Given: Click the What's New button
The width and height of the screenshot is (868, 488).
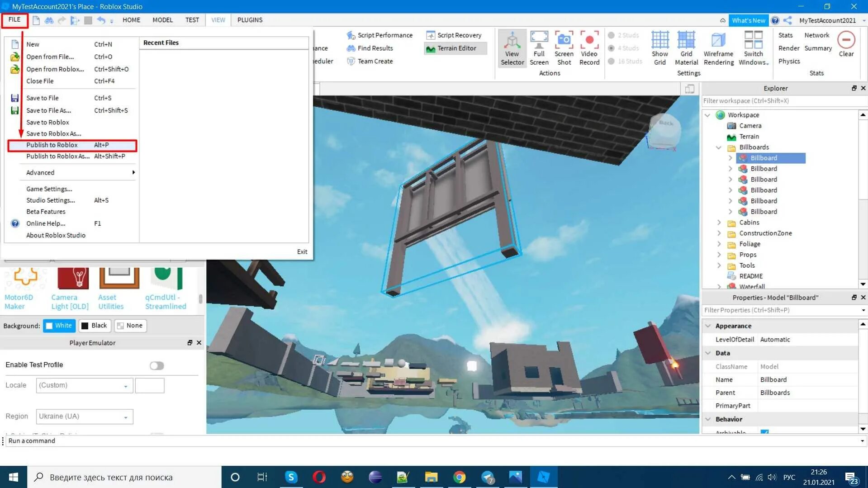Looking at the screenshot, I should click(x=748, y=20).
